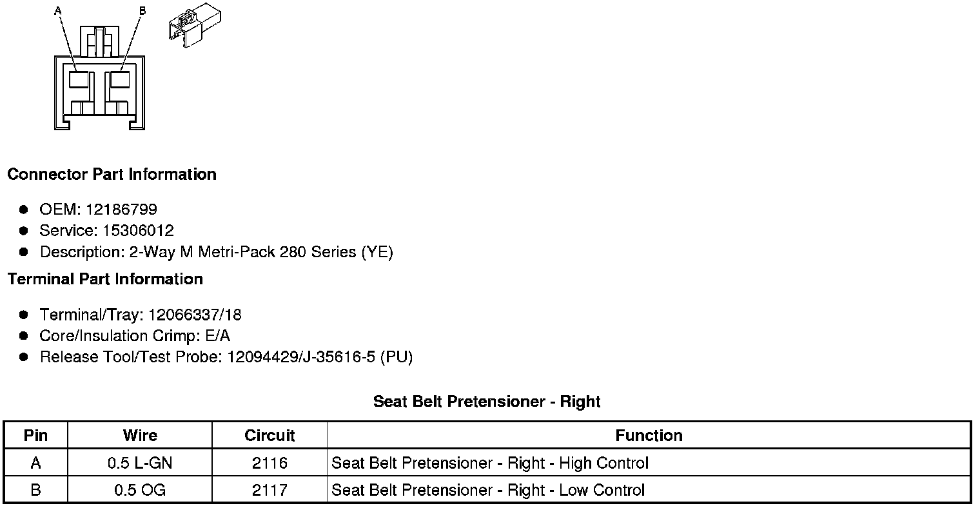Screen dimensions: 980x508
Task: Click the pin A label above connector
Action: click(x=59, y=11)
